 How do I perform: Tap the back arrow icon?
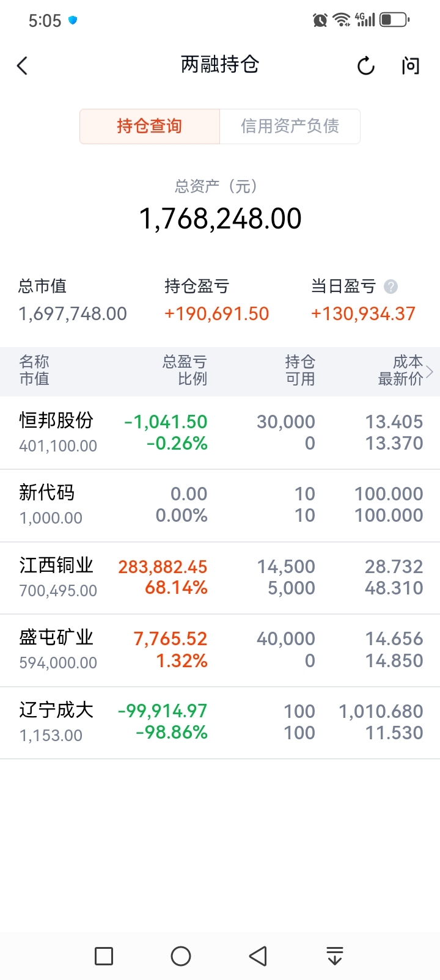click(23, 66)
